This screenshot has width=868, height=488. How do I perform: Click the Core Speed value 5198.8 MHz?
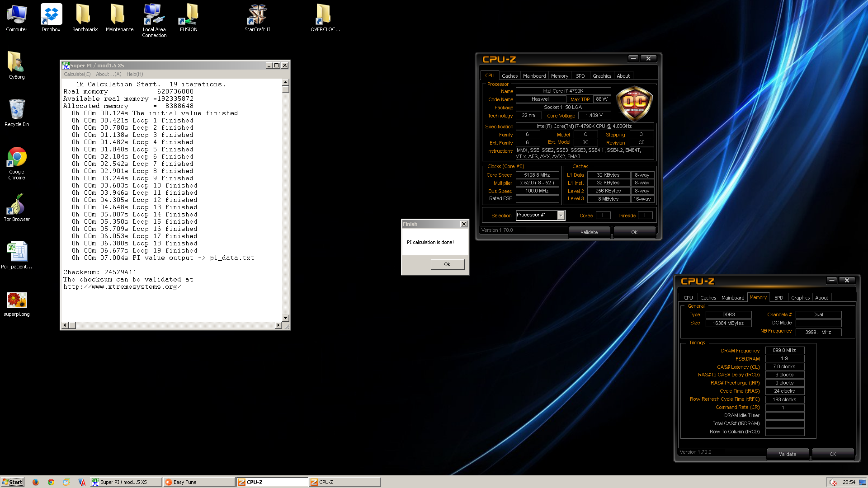click(x=537, y=175)
